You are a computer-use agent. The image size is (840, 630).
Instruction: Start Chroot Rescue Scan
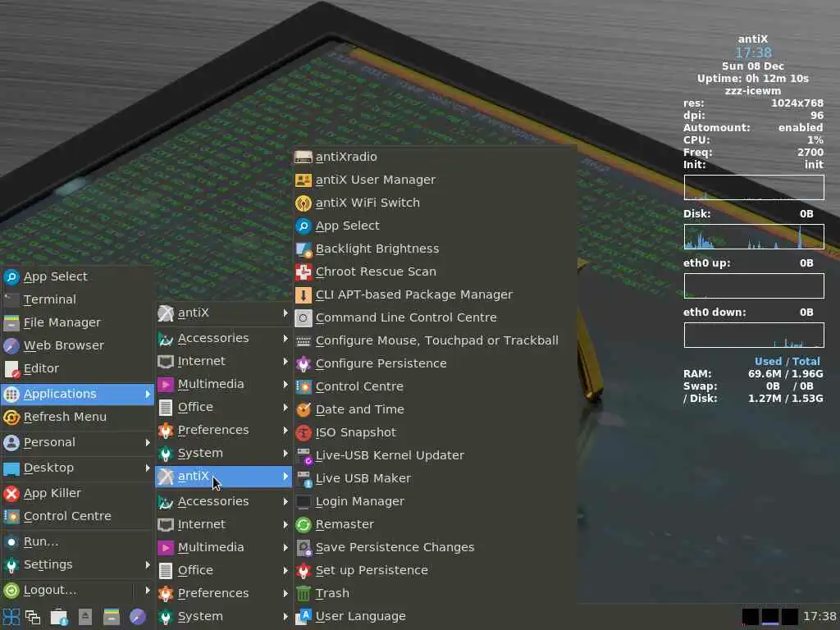coord(435,272)
